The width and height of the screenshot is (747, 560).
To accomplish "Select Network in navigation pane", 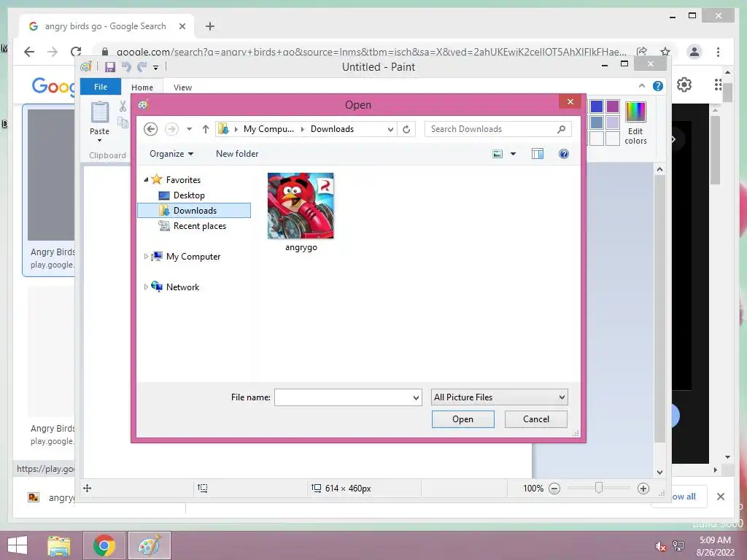I will [x=182, y=287].
